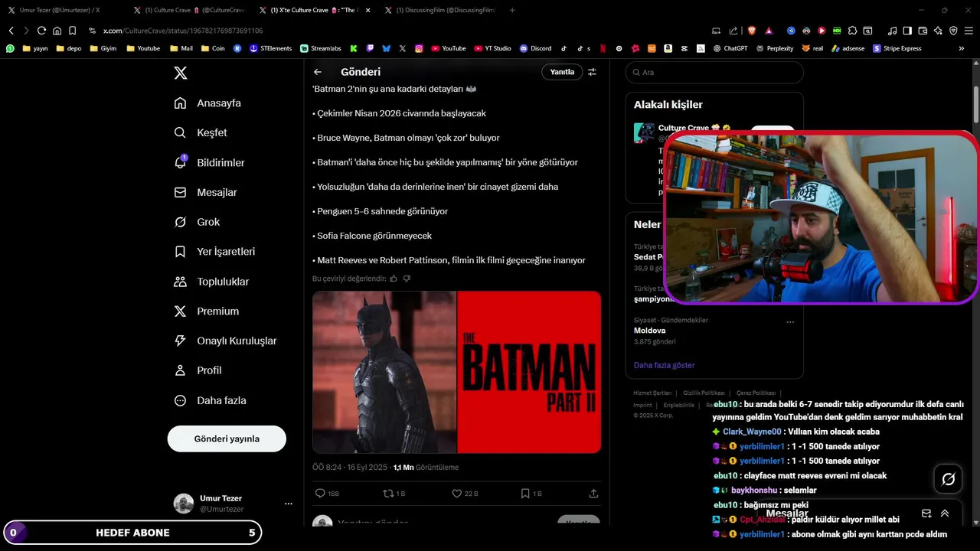Expand Daha fazla menu

point(210,400)
